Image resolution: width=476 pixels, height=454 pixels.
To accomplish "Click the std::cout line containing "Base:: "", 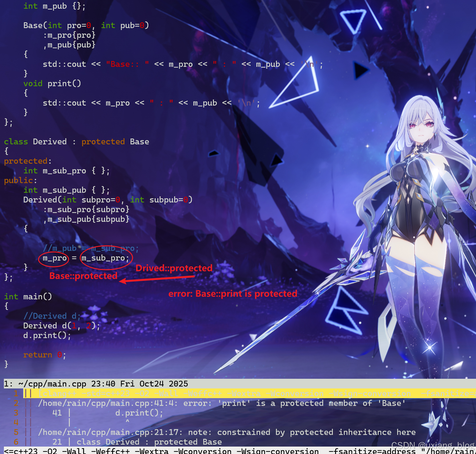I will (x=183, y=64).
